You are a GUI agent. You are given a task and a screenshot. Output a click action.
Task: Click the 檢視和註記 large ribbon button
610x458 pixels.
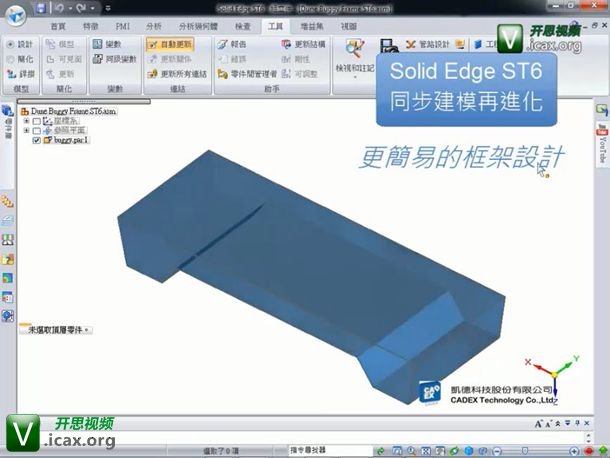pos(354,56)
